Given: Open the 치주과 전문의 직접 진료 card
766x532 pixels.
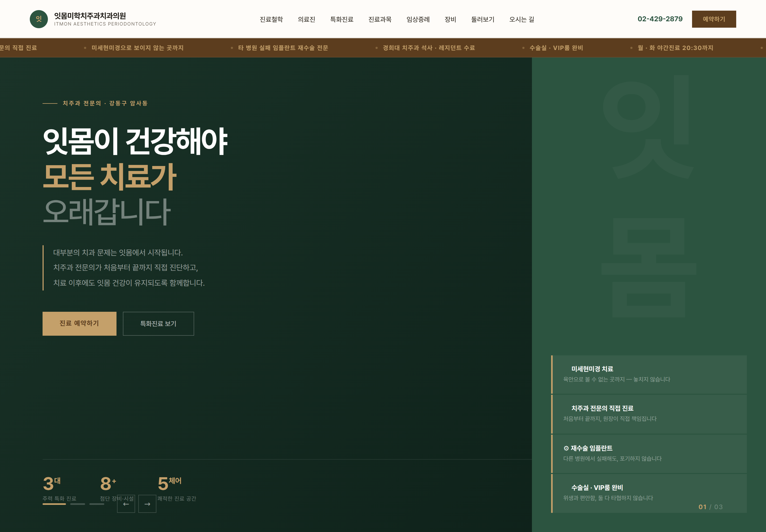Looking at the screenshot, I should 649,414.
